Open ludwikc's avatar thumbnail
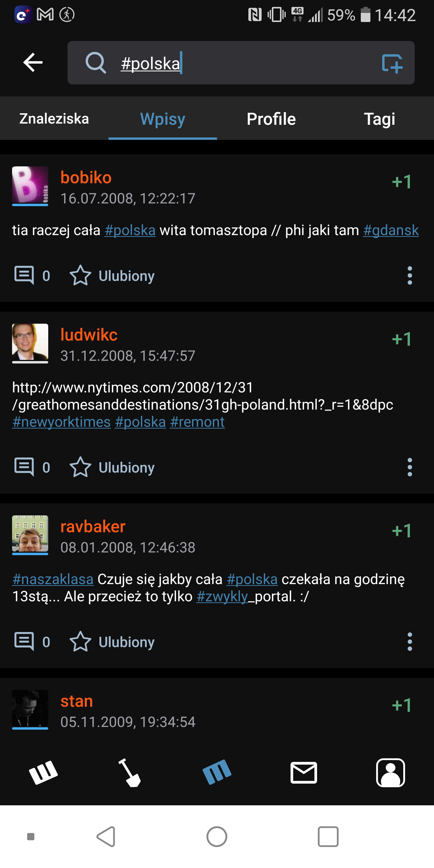 [30, 343]
